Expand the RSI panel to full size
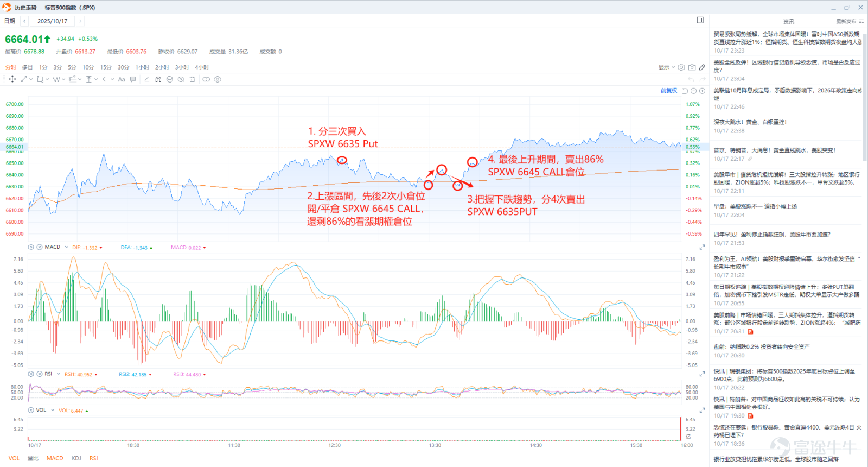 (702, 374)
